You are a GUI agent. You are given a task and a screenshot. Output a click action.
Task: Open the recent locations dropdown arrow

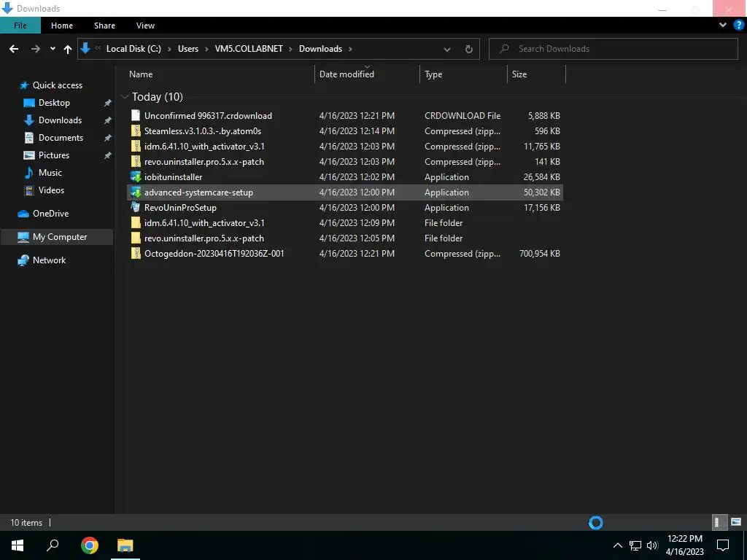[53, 49]
